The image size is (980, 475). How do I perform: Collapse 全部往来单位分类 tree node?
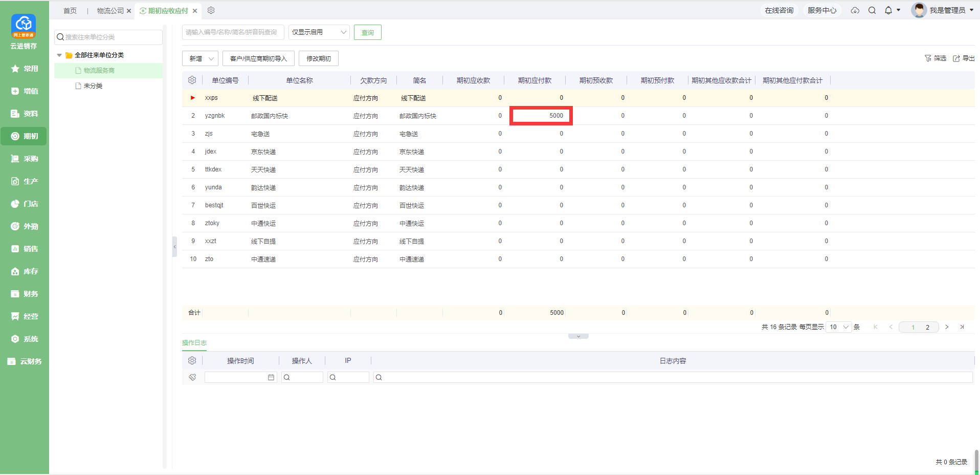(59, 55)
